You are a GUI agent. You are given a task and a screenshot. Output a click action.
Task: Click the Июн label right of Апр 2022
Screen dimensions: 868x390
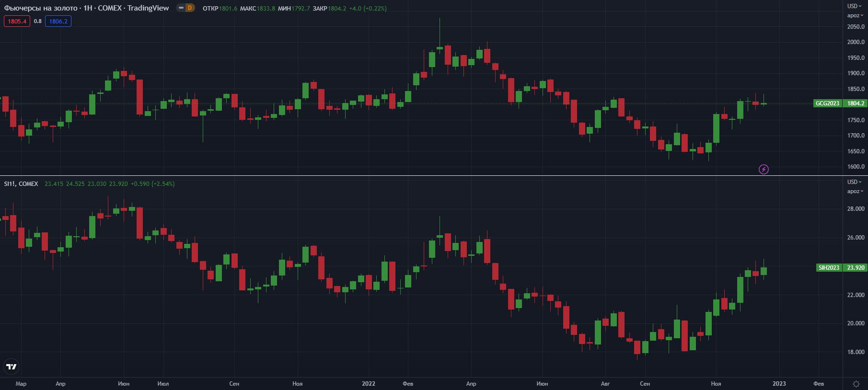(542, 383)
